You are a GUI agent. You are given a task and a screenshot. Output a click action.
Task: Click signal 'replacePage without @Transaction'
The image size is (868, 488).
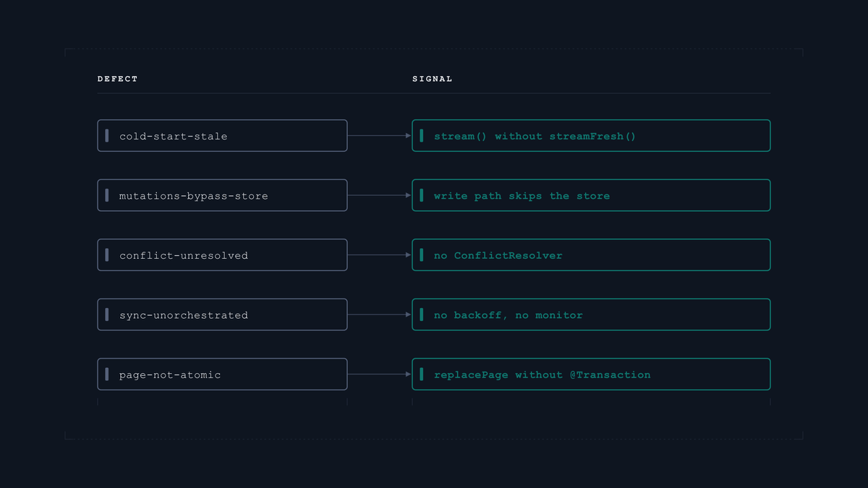click(591, 374)
